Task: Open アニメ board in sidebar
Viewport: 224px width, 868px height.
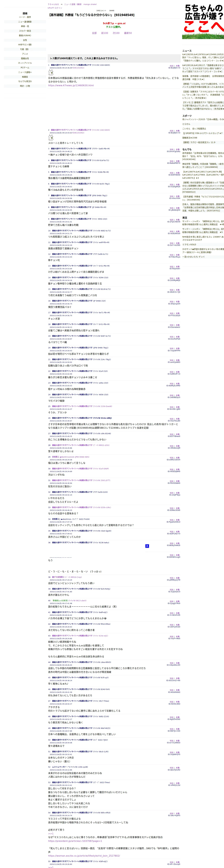Action: [x=25, y=54]
